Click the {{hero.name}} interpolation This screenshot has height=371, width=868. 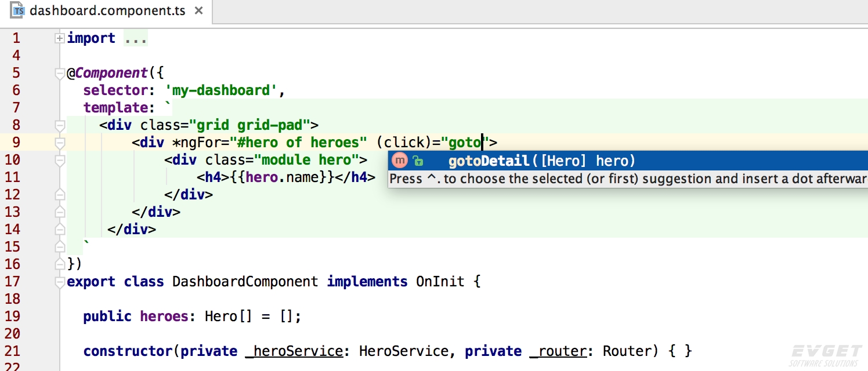click(x=282, y=177)
